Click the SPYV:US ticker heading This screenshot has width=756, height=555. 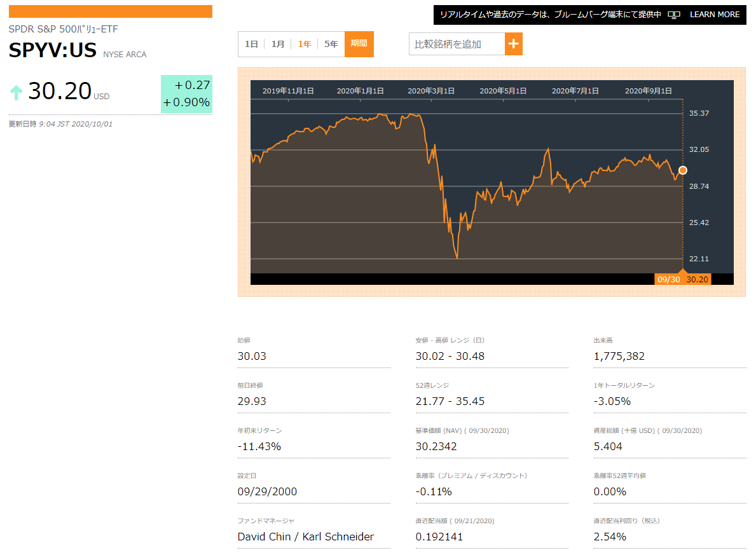pyautogui.click(x=53, y=50)
